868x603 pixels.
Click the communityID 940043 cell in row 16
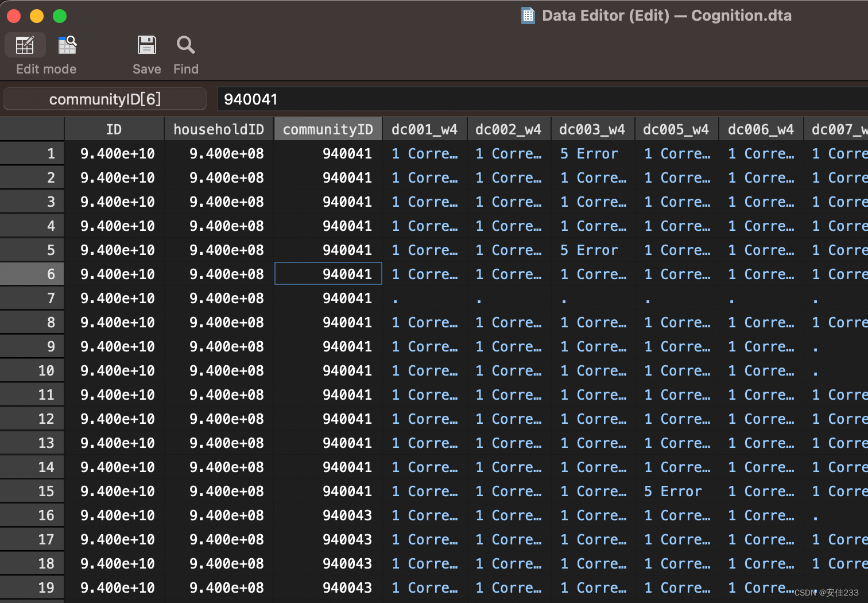click(x=328, y=515)
